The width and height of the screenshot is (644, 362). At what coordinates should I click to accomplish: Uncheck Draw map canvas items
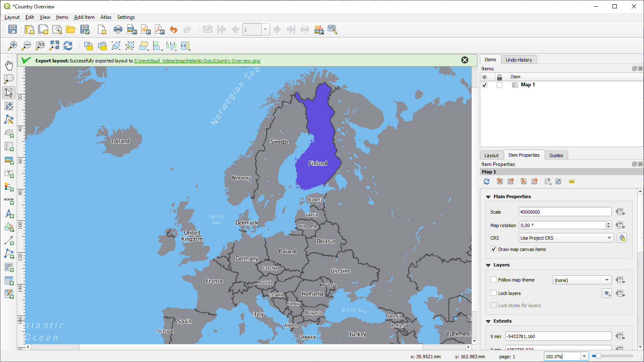494,249
